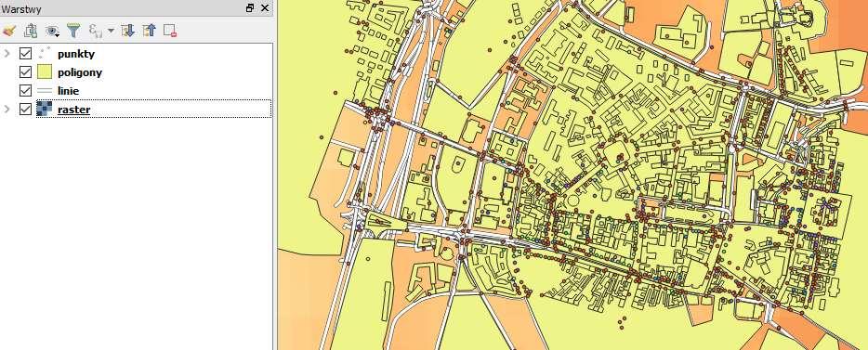The width and height of the screenshot is (868, 350).
Task: Click the Add group icon
Action: pyautogui.click(x=31, y=31)
